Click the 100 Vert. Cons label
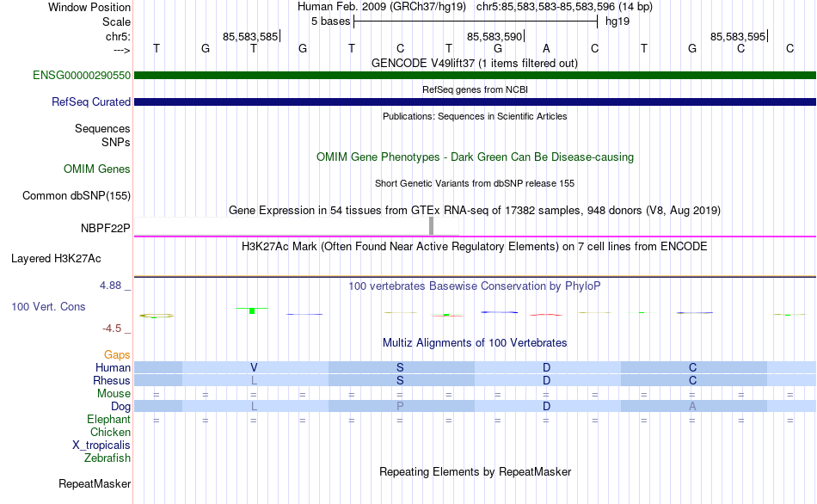Viewport: 817px width, 504px height. 48,306
